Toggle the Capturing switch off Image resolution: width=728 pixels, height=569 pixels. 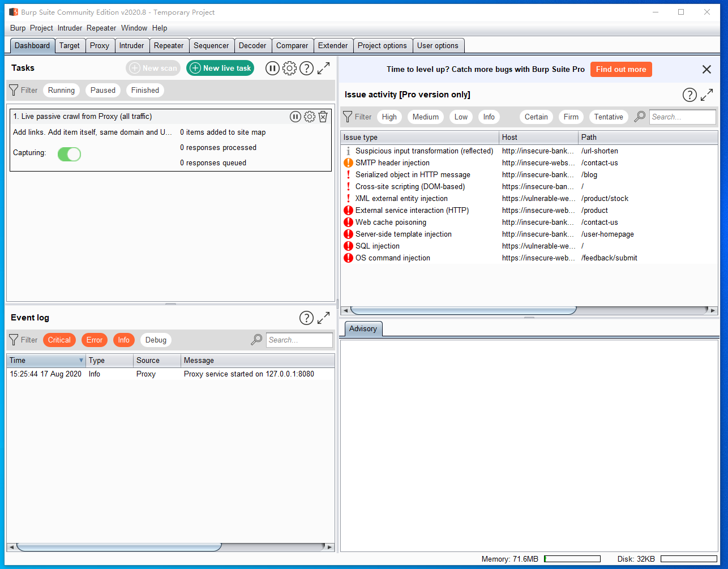(x=69, y=154)
